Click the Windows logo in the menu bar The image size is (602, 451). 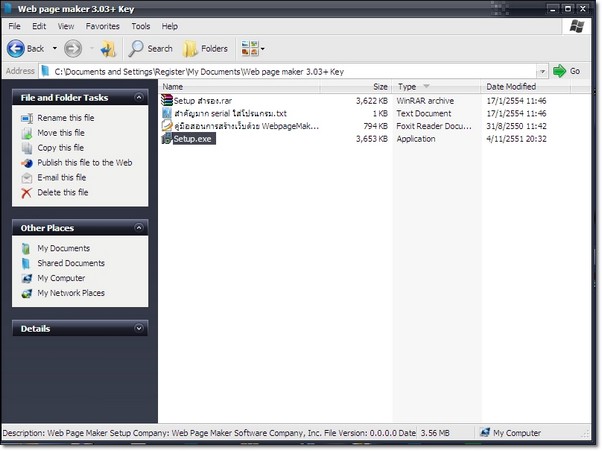pyautogui.click(x=577, y=26)
